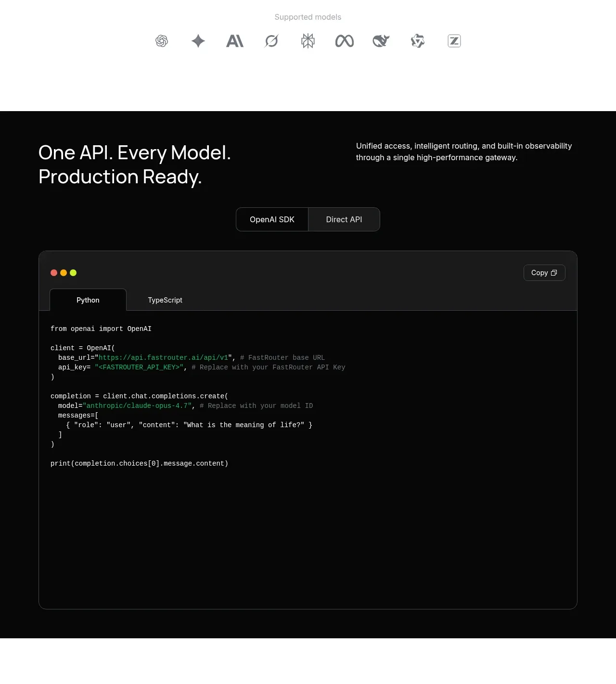
Task: Click the green window dot in code panel
Action: [73, 273]
